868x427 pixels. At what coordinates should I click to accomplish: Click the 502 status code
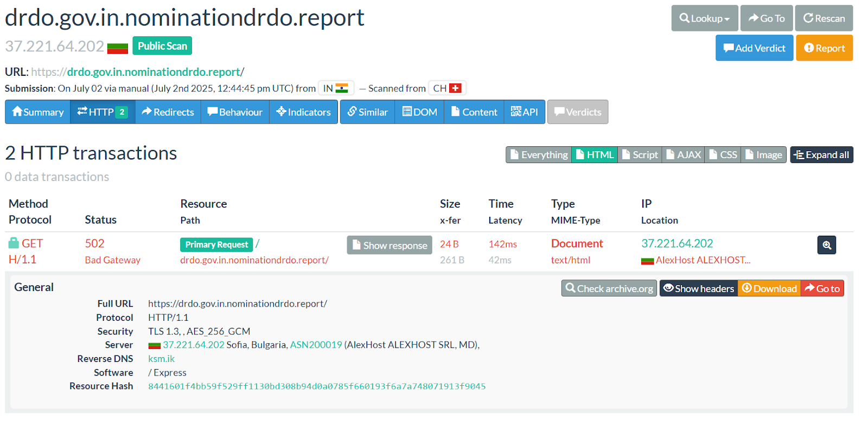point(94,243)
